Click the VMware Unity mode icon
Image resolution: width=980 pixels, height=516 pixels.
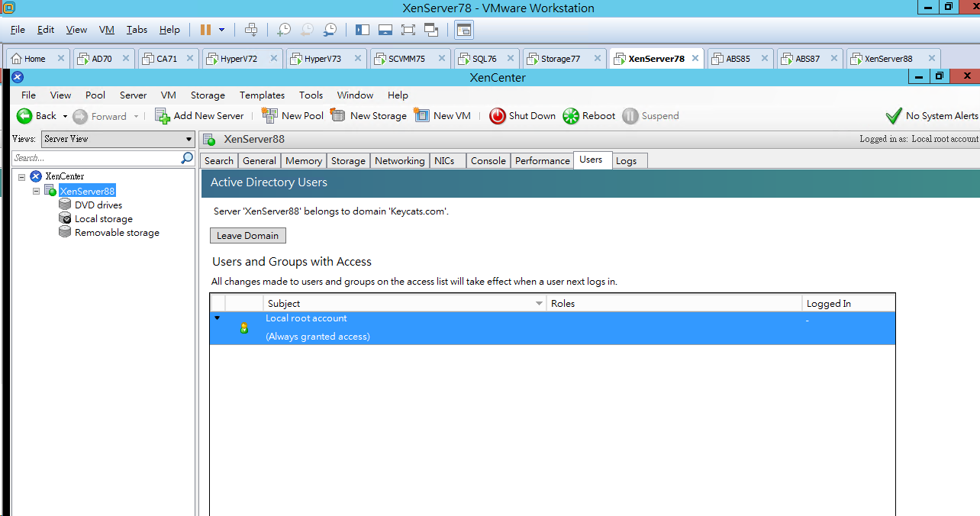tap(431, 30)
